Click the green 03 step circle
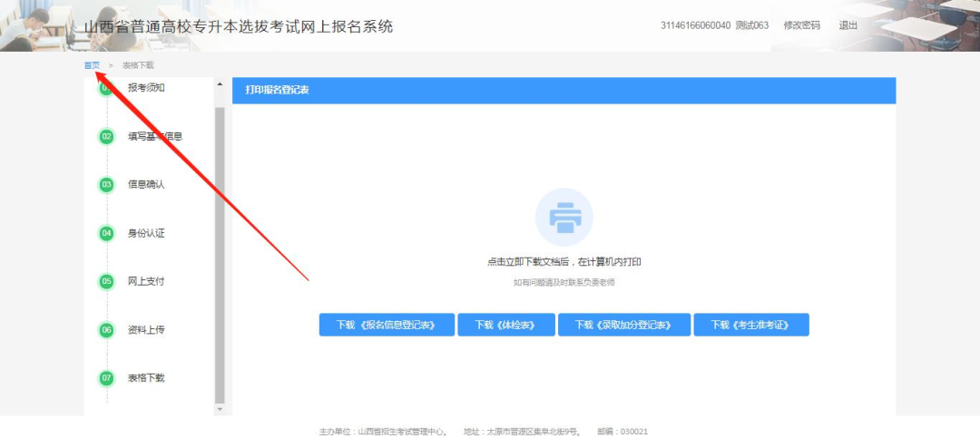 click(106, 185)
